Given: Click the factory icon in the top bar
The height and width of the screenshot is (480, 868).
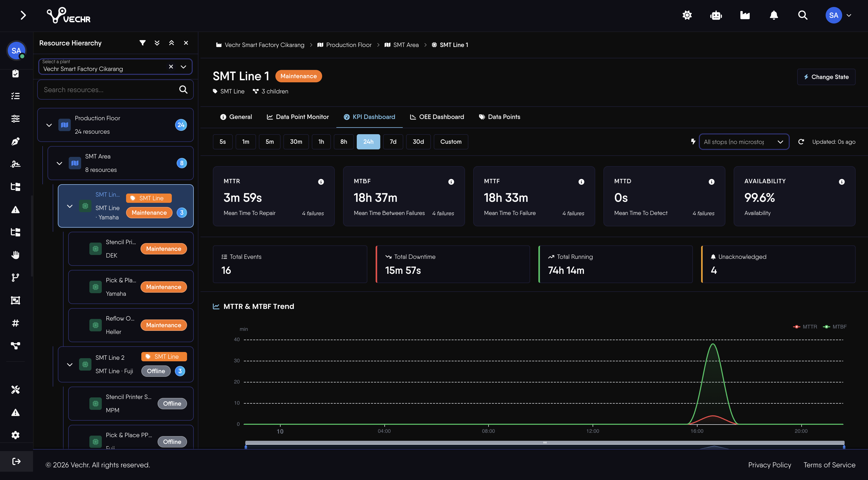Looking at the screenshot, I should [745, 15].
